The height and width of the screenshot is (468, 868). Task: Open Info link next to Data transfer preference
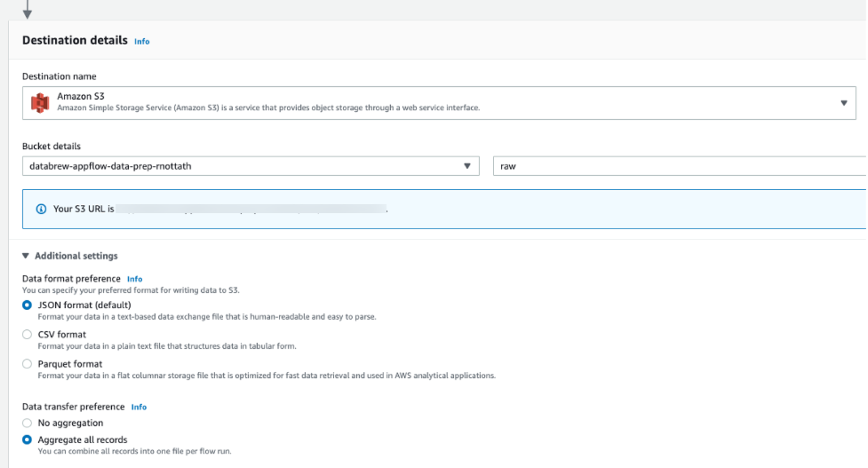[x=139, y=407]
